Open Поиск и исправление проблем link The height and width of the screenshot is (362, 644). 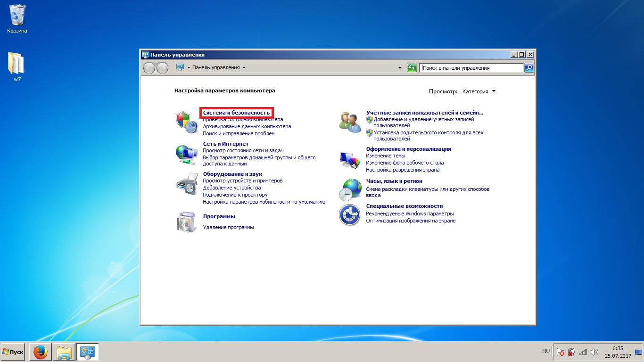pyautogui.click(x=239, y=134)
